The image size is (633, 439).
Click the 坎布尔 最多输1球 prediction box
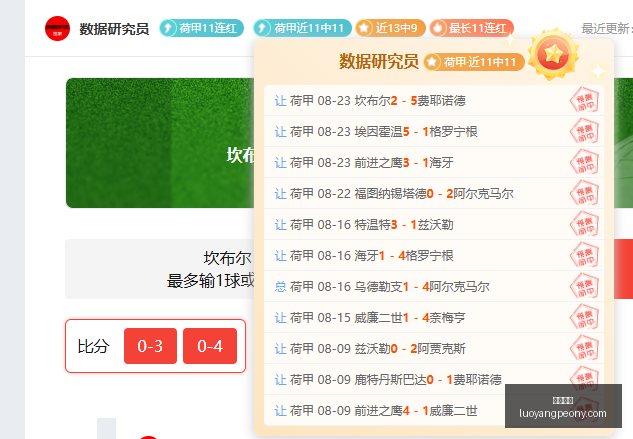(160, 269)
